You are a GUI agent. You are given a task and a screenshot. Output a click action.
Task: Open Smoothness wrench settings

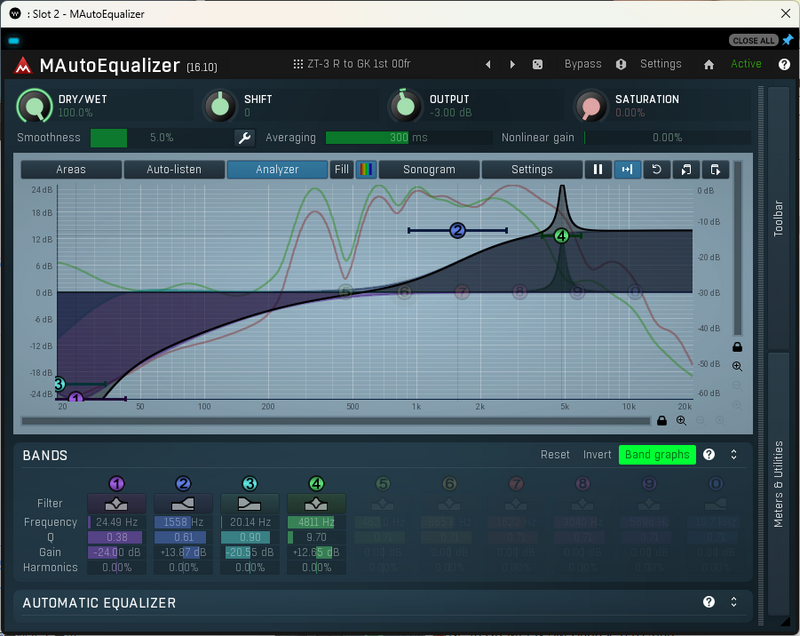[245, 138]
